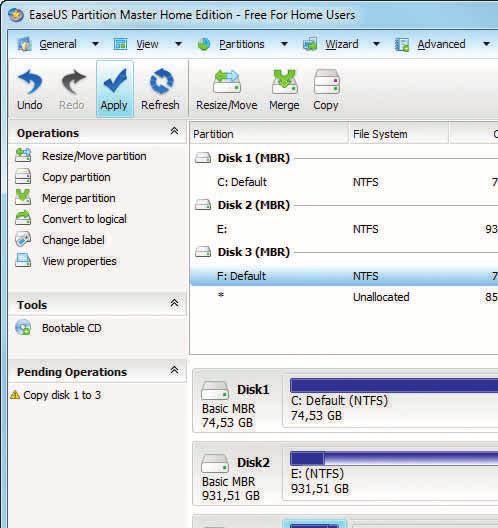Open the General menu
The width and height of the screenshot is (498, 528).
[x=58, y=44]
